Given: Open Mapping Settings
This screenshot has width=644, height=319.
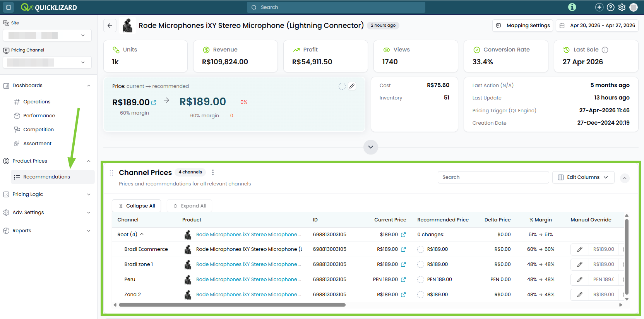Looking at the screenshot, I should 523,26.
